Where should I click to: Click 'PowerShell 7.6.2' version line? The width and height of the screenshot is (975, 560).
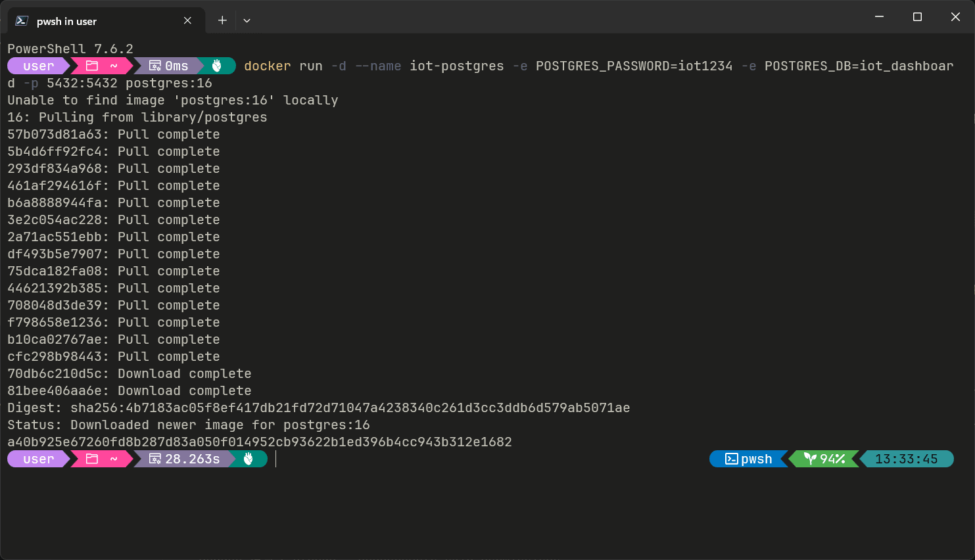point(70,49)
